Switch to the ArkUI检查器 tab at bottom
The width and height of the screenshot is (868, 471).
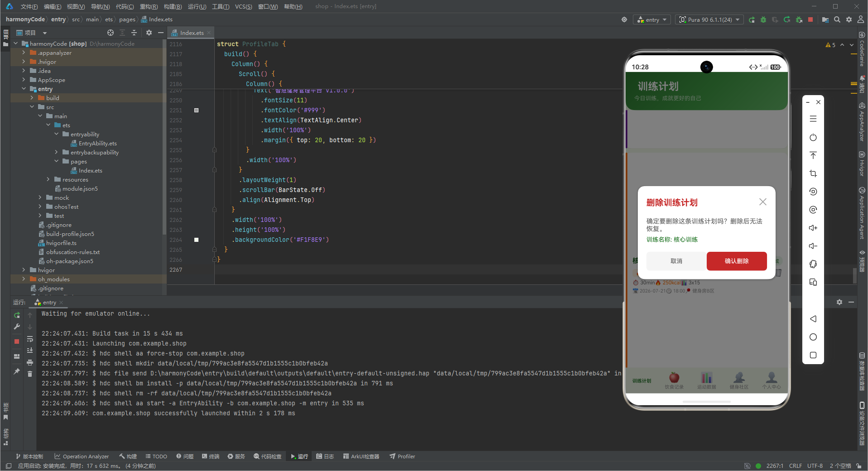point(361,456)
